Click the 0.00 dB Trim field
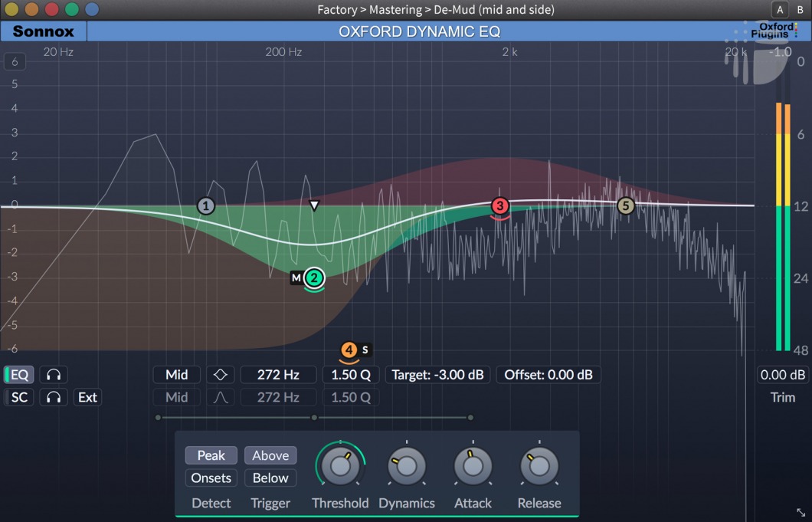 coord(782,375)
